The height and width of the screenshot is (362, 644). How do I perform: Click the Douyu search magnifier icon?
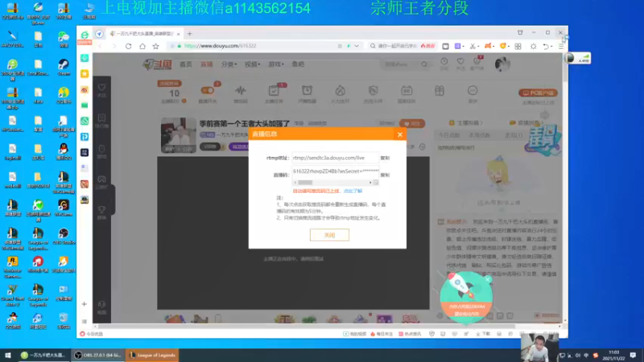click(x=424, y=64)
